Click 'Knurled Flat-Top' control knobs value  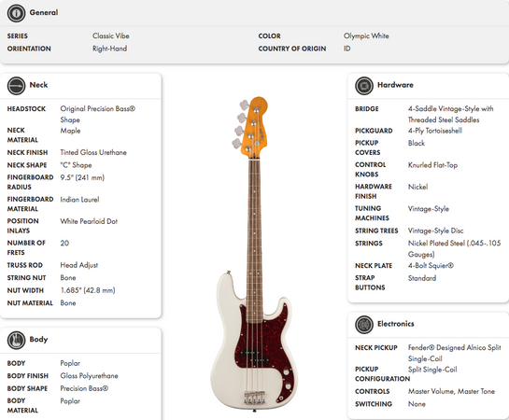[x=432, y=165]
